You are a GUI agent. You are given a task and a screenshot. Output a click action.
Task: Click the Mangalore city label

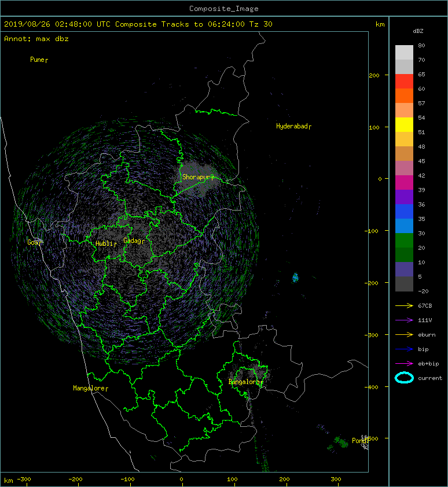tap(90, 388)
